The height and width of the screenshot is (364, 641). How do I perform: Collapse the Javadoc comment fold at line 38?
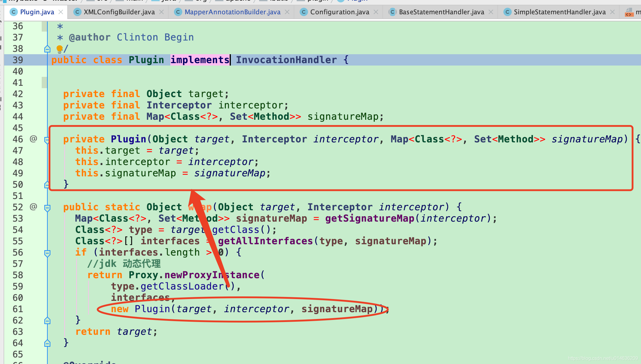[x=47, y=49]
